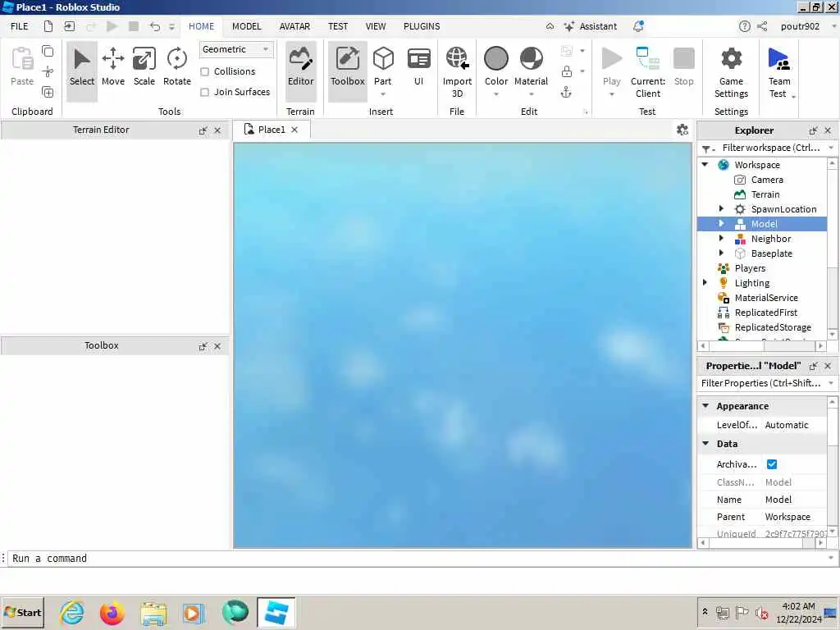Start Team Test
840x630 pixels.
point(779,72)
